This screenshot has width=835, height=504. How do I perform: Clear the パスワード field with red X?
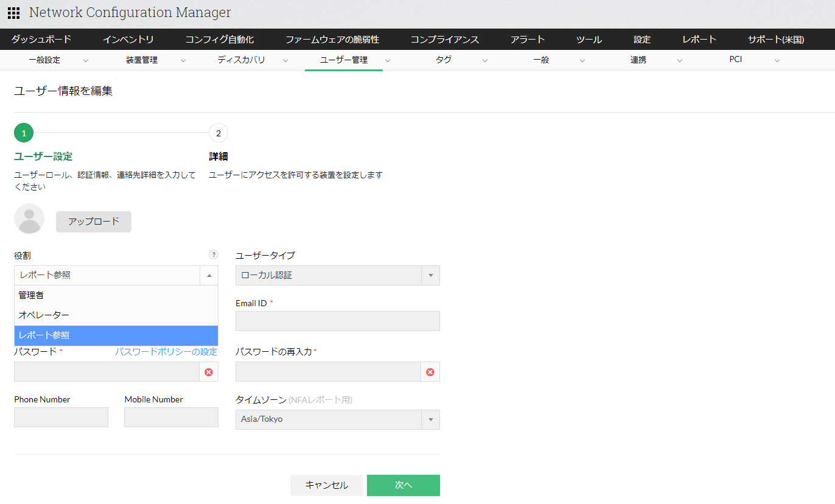tap(209, 372)
